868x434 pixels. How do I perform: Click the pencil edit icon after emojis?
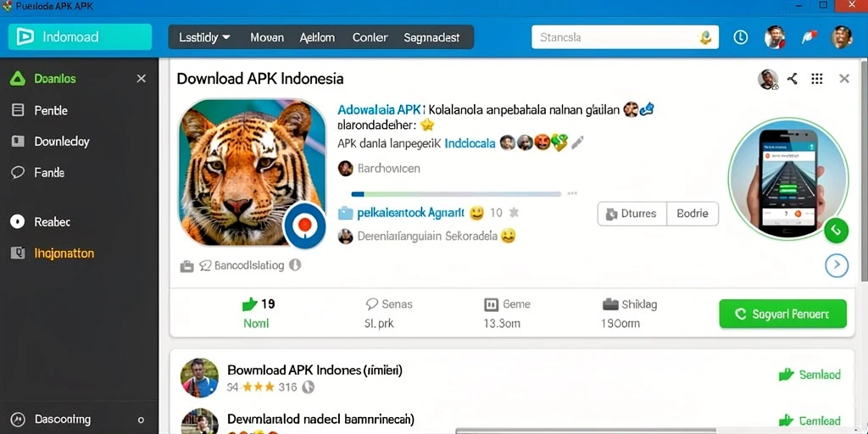[x=577, y=142]
